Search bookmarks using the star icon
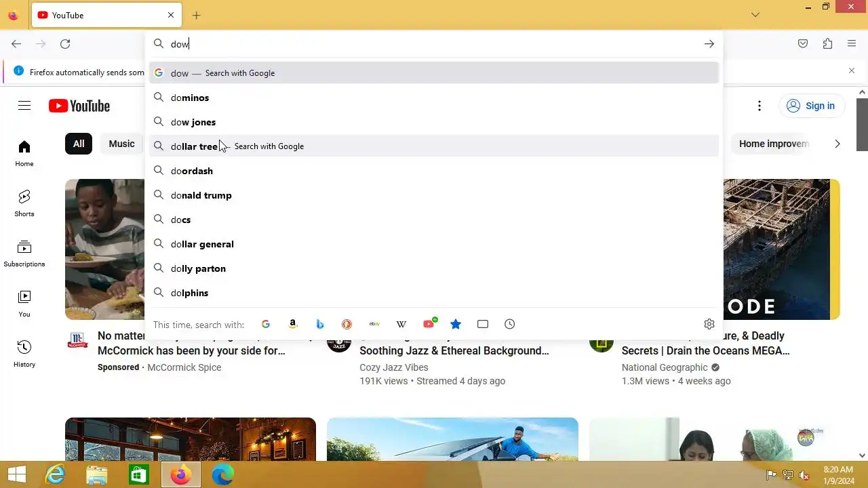Image resolution: width=868 pixels, height=488 pixels. coord(456,324)
